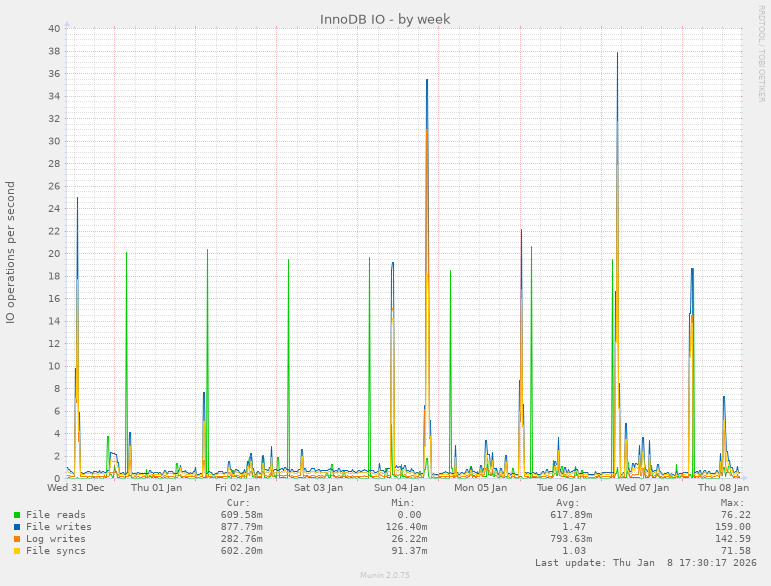The image size is (771, 586).
Task: Click the 'Wed 31 Dec' x-axis date label
Action: 76,488
